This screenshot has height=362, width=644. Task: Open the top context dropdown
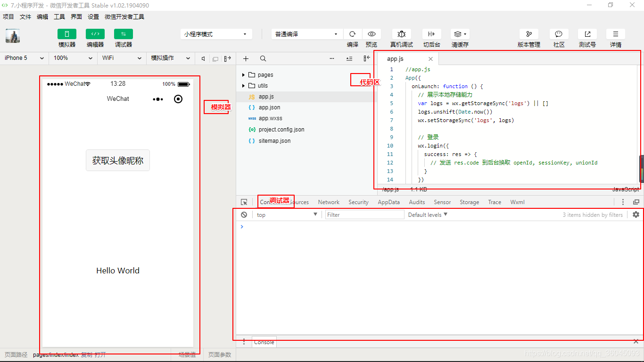coord(287,214)
